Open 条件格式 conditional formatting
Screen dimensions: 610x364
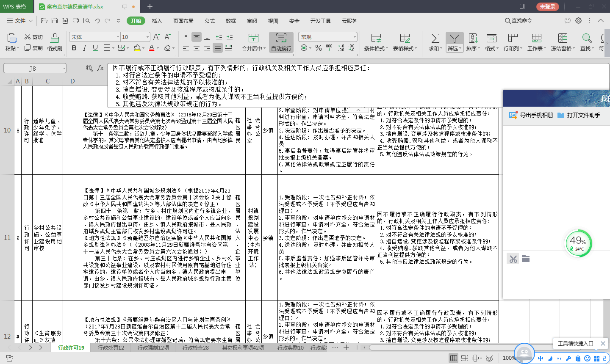point(376,42)
